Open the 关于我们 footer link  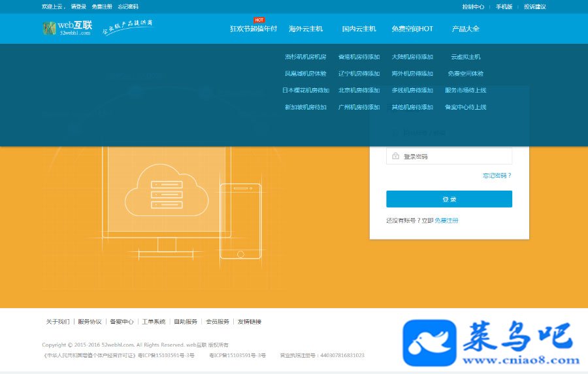coord(57,322)
